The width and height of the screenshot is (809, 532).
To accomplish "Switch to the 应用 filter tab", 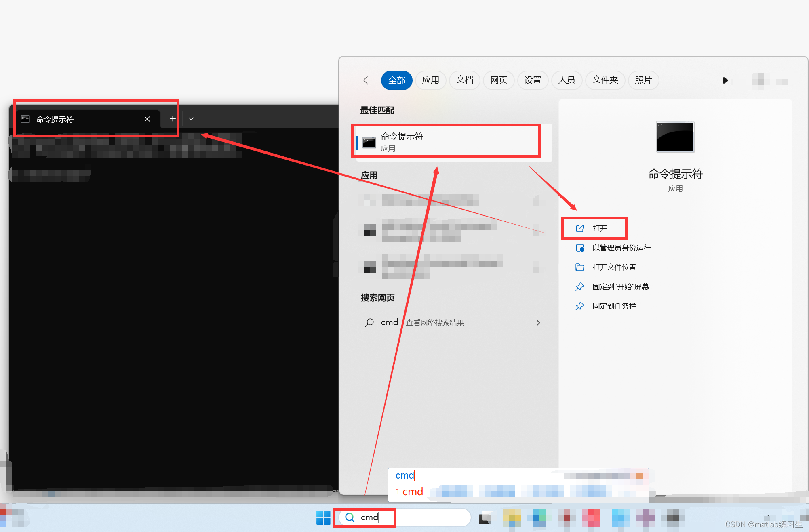I will (x=430, y=80).
